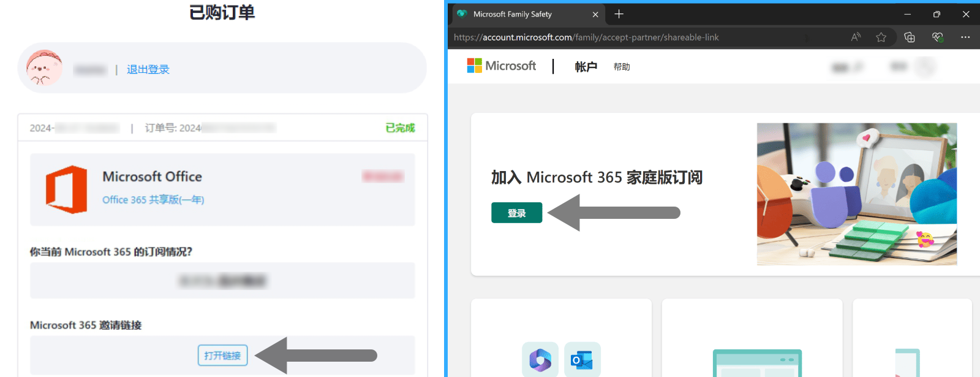Close the Microsoft Family Safety tab

tap(595, 14)
